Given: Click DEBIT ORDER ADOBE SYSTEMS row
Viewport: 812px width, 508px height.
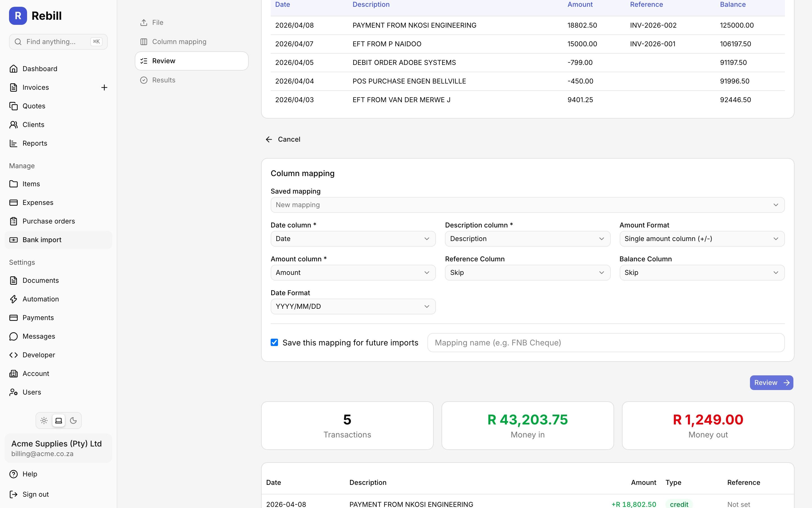Looking at the screenshot, I should point(528,63).
